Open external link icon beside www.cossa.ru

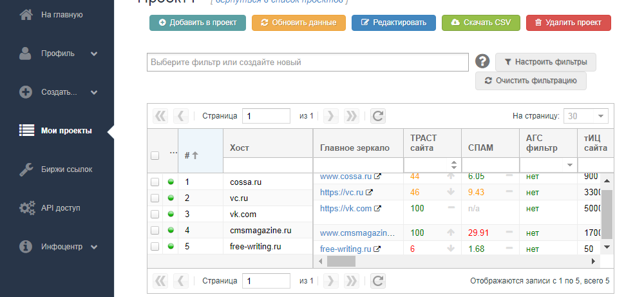(x=377, y=177)
